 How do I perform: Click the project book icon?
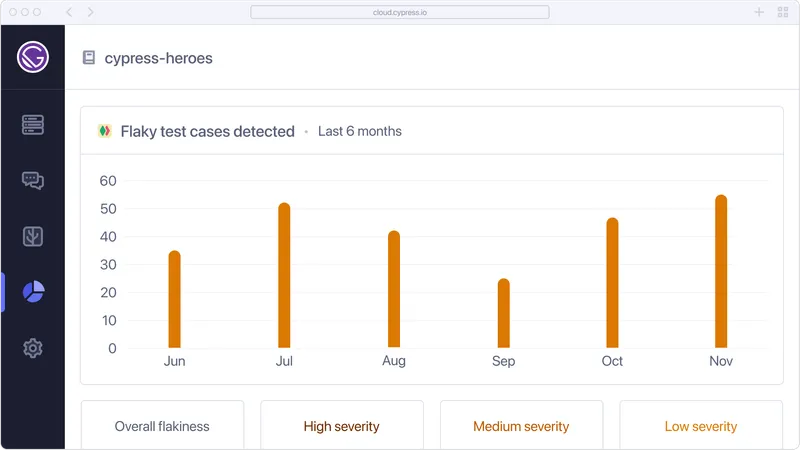(x=89, y=58)
